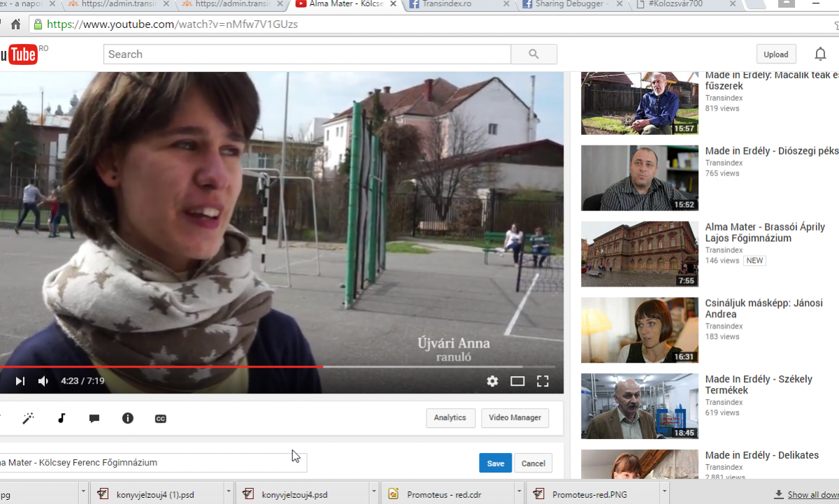
Task: Skip to next video in player
Action: pos(20,381)
